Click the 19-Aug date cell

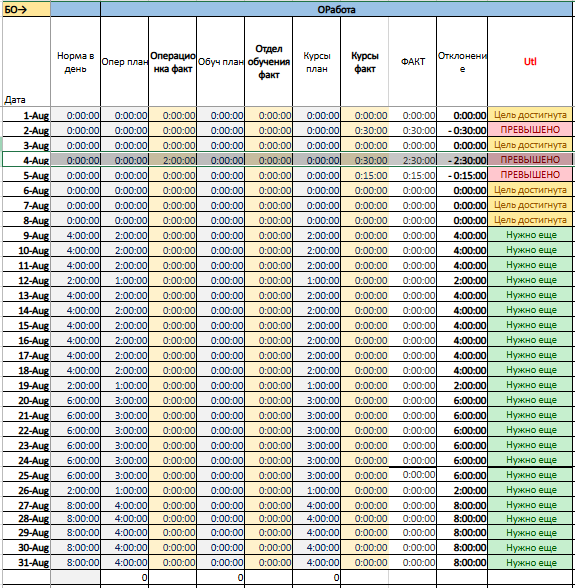[26, 386]
